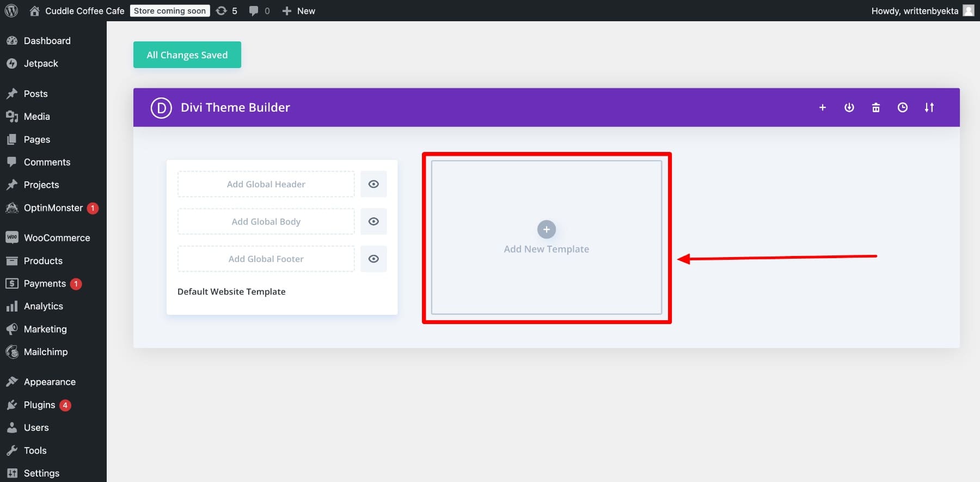The image size is (980, 482).
Task: Click the Mailchimp monkey icon
Action: [x=12, y=352]
